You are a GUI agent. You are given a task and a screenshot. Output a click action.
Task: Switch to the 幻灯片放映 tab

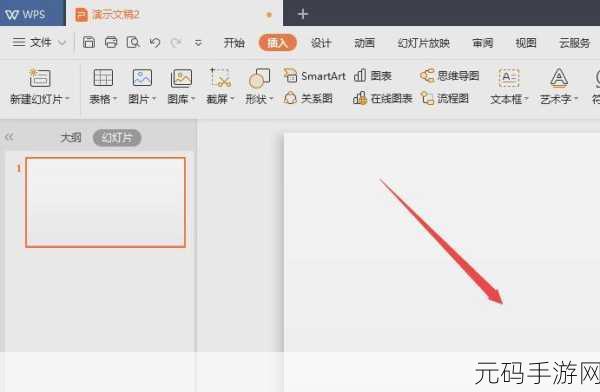click(424, 43)
